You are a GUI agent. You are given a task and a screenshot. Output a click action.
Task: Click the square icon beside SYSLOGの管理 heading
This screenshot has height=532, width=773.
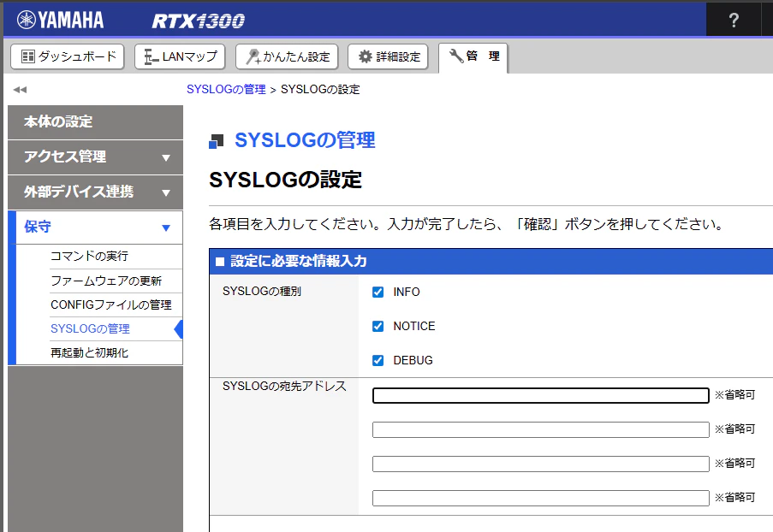(216, 141)
